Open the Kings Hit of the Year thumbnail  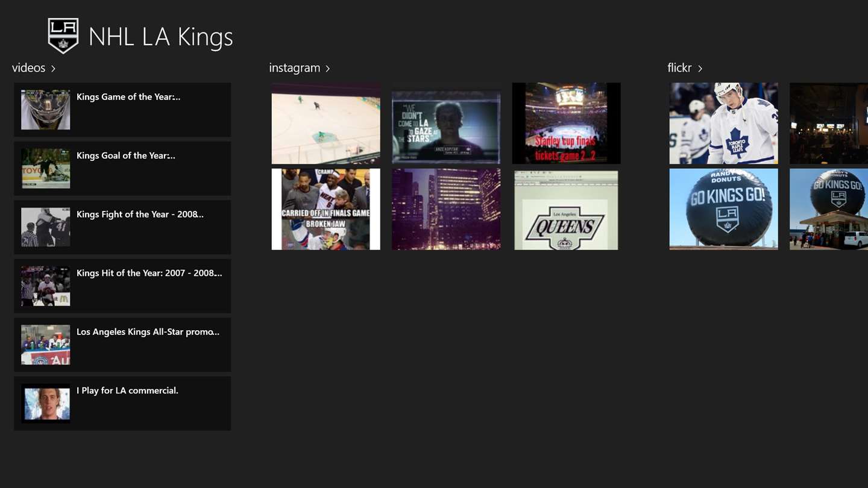[x=46, y=286]
